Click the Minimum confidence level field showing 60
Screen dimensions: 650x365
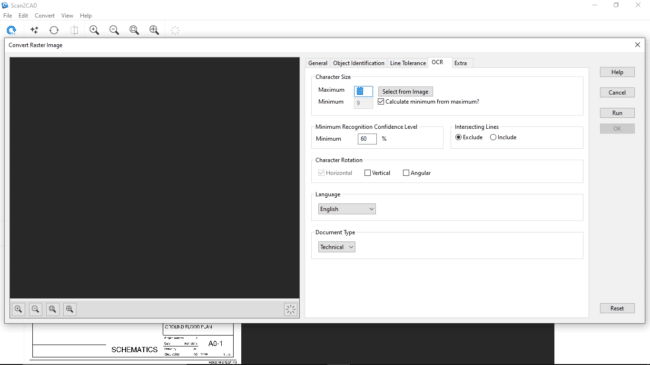pyautogui.click(x=367, y=139)
